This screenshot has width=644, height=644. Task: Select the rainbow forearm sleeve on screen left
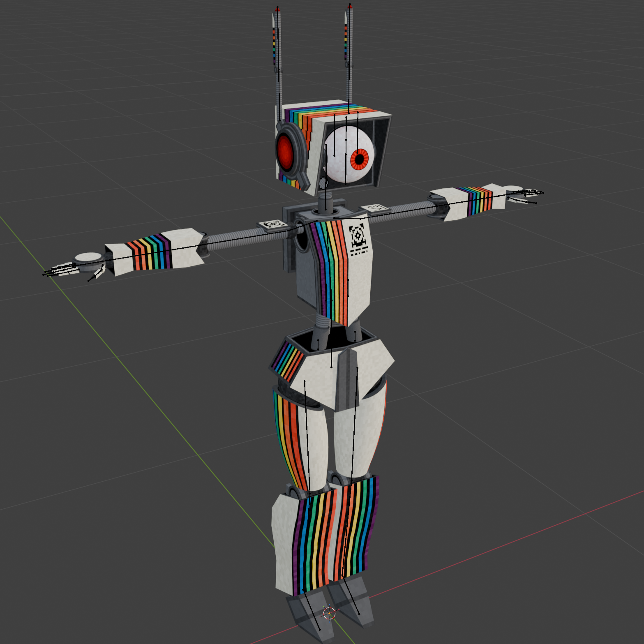pos(149,253)
